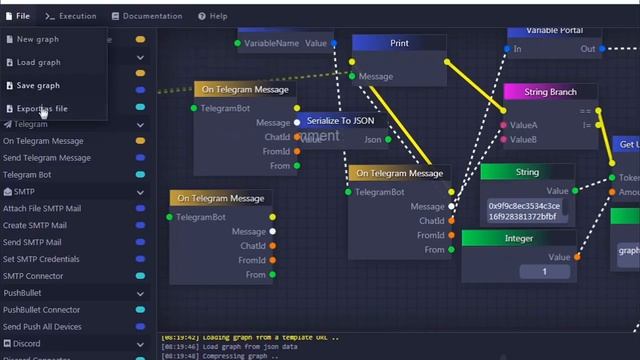Image resolution: width=640 pixels, height=360 pixels.
Task: Click the Variable Portal Out port
Action: coord(602,49)
